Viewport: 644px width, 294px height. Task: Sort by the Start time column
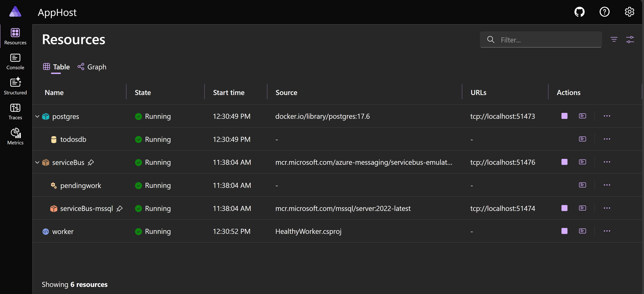(x=229, y=92)
